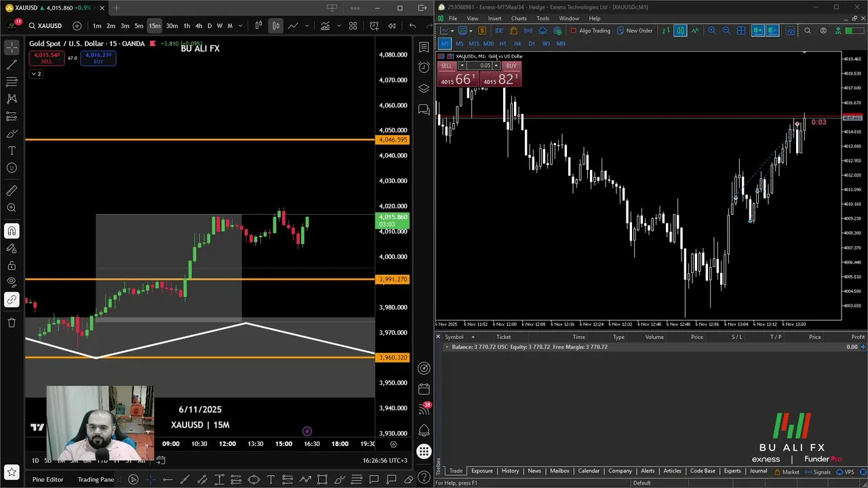Open the Trading Panel tab
Image resolution: width=868 pixels, height=488 pixels.
click(96, 480)
